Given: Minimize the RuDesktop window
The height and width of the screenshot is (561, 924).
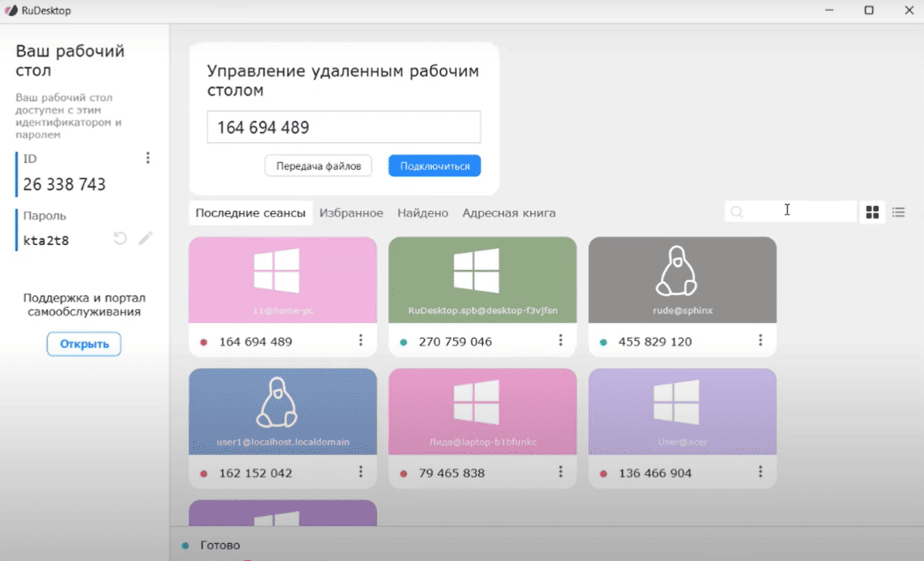Looking at the screenshot, I should (830, 10).
